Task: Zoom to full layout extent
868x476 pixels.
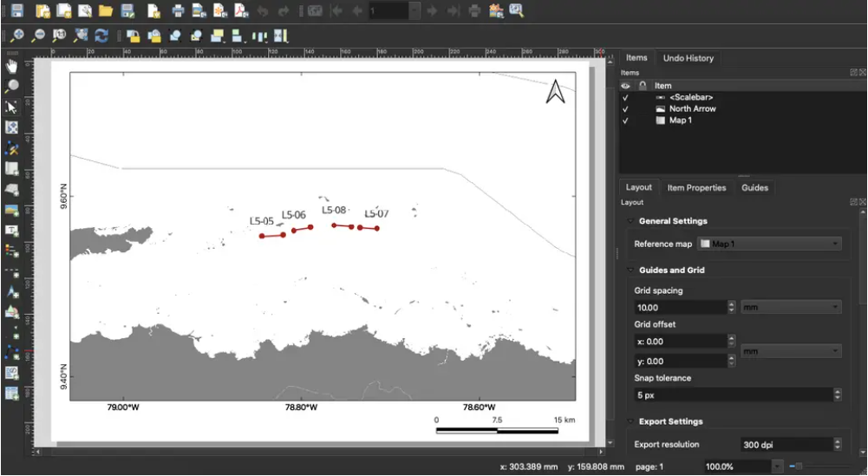Action: pyautogui.click(x=81, y=36)
